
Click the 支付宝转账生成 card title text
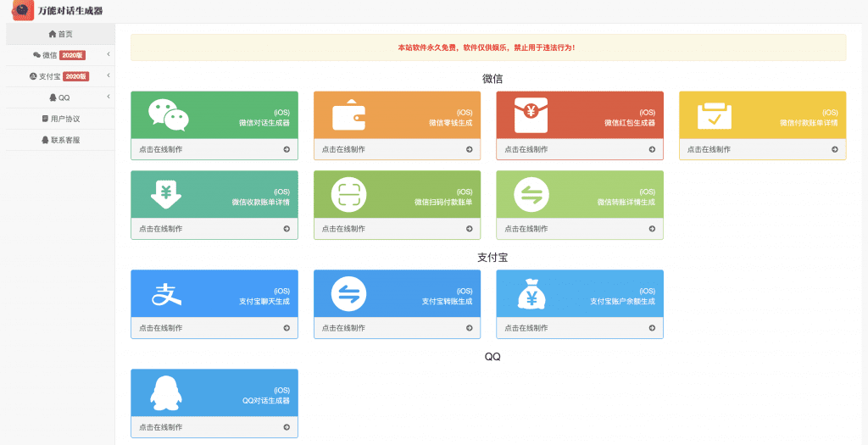pos(448,302)
